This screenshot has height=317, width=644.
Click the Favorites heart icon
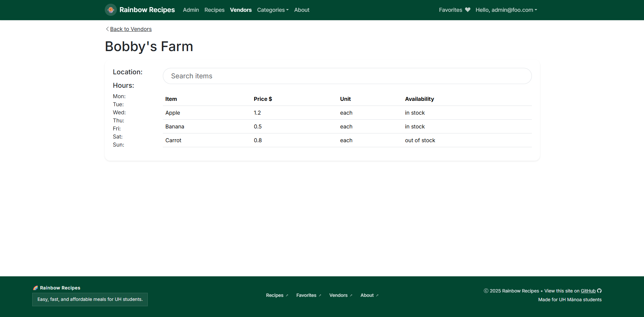tap(467, 10)
